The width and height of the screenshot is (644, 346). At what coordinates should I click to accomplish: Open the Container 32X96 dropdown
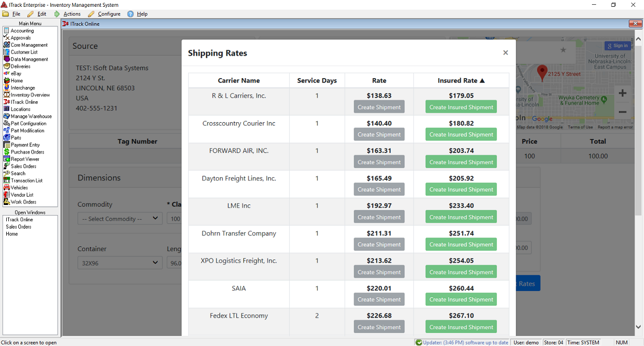pyautogui.click(x=119, y=263)
